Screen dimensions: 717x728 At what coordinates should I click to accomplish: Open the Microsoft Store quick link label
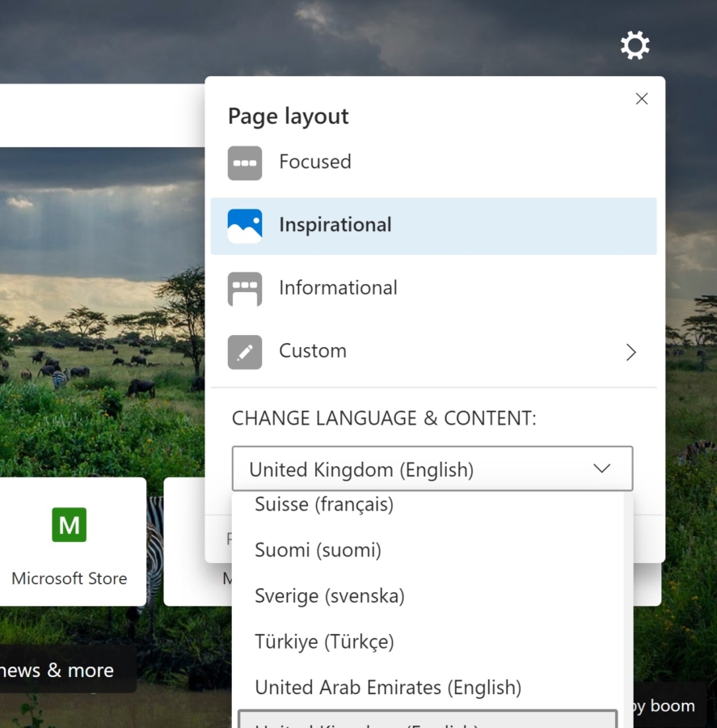(70, 578)
